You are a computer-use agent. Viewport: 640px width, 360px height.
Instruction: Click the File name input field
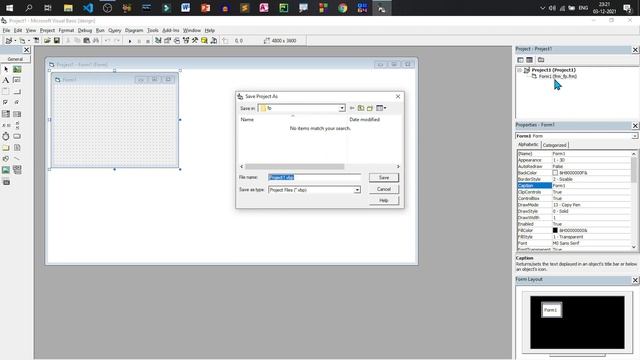(x=314, y=177)
